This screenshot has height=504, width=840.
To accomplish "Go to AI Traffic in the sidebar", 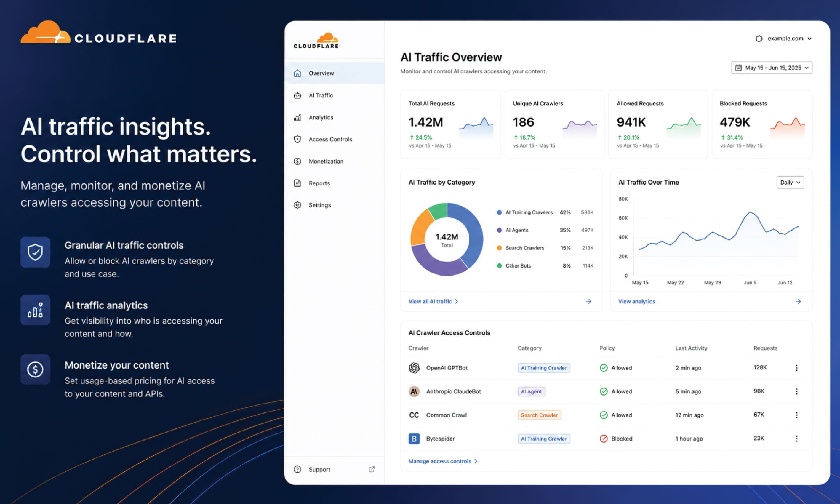I will pyautogui.click(x=335, y=95).
